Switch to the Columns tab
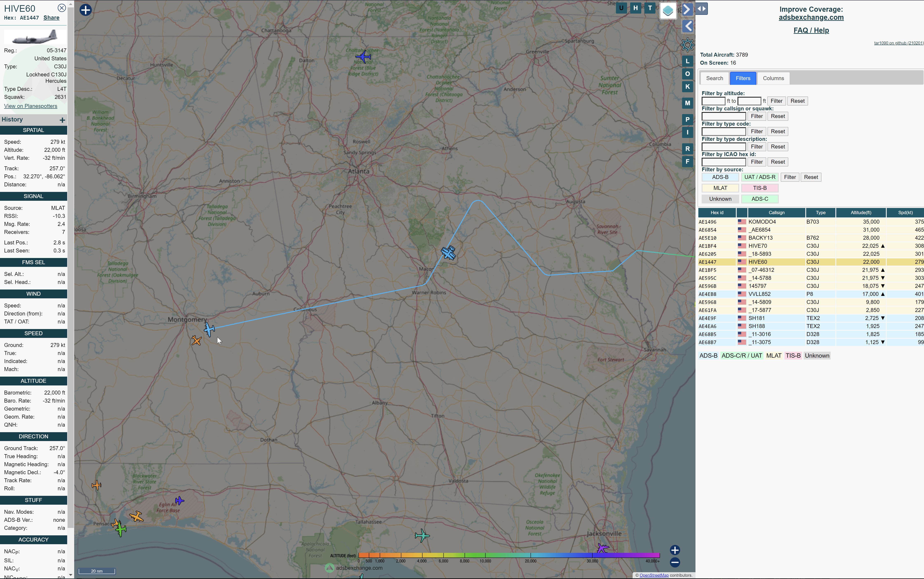 pos(773,78)
